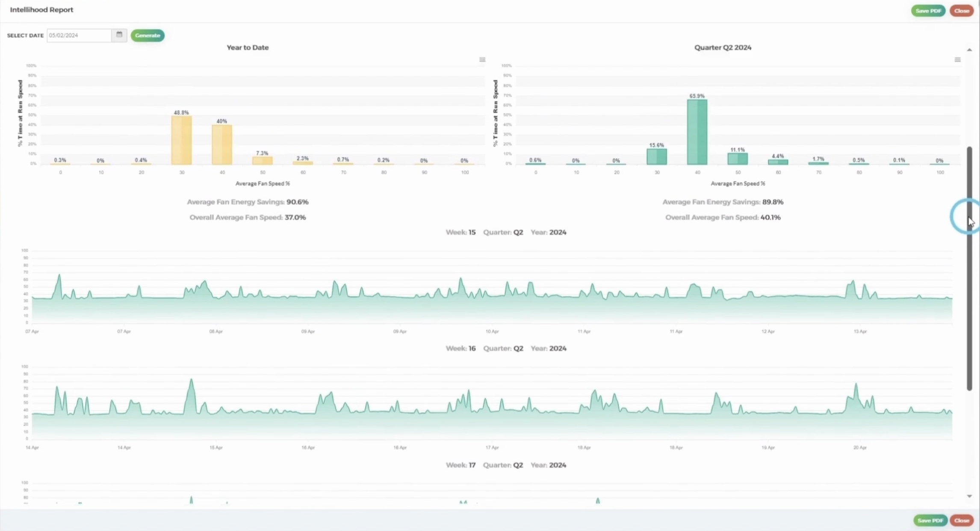The image size is (980, 531).
Task: Select the 11.1% bar in Quarter Q2 chart
Action: [x=738, y=159]
